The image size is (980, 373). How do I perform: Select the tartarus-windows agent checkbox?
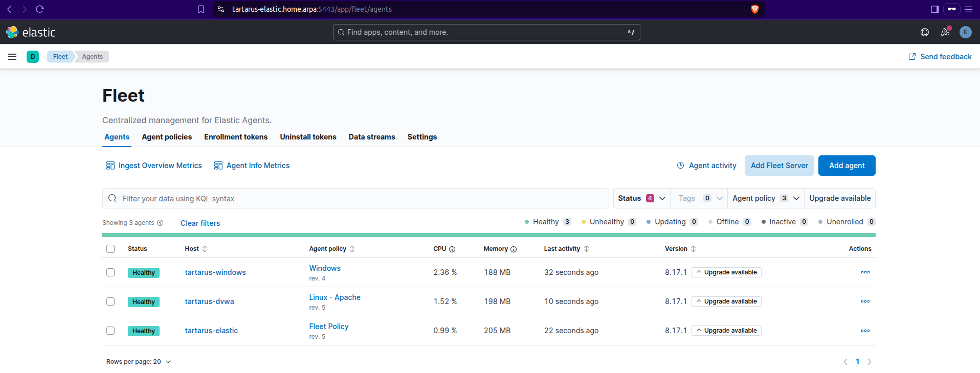(110, 272)
